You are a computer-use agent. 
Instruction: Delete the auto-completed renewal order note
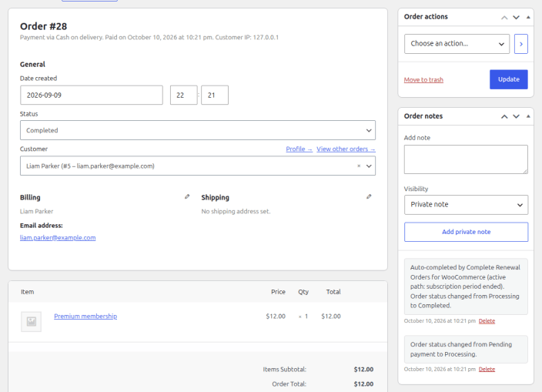(487, 321)
